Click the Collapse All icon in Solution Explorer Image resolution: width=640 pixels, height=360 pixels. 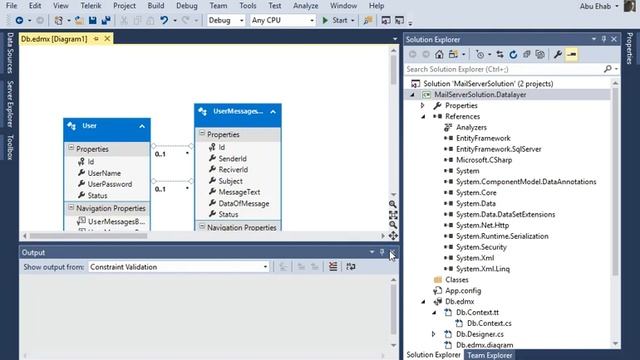[527, 54]
